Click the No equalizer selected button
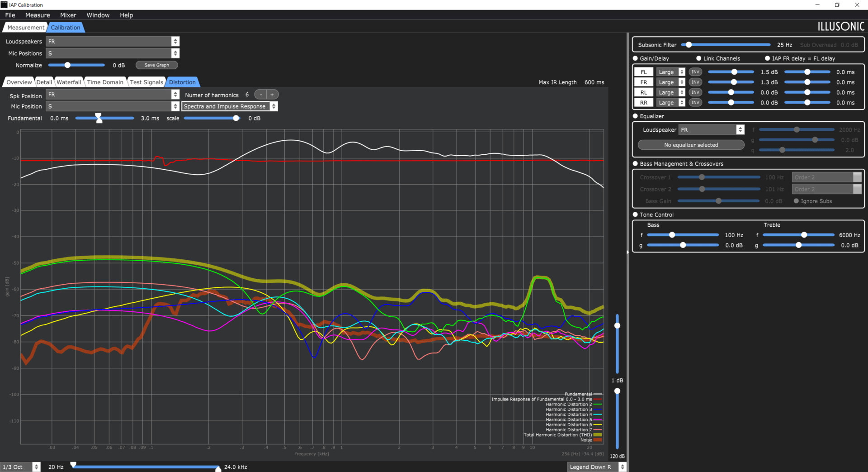 [691, 145]
